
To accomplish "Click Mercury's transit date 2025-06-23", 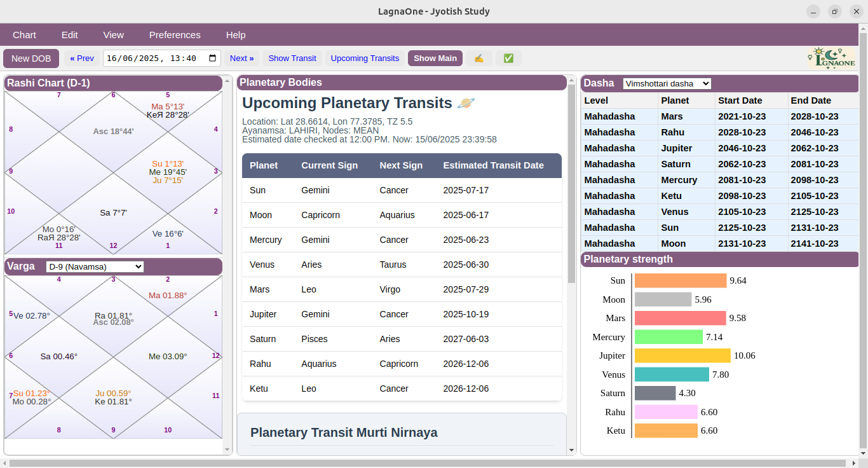I will (x=466, y=240).
